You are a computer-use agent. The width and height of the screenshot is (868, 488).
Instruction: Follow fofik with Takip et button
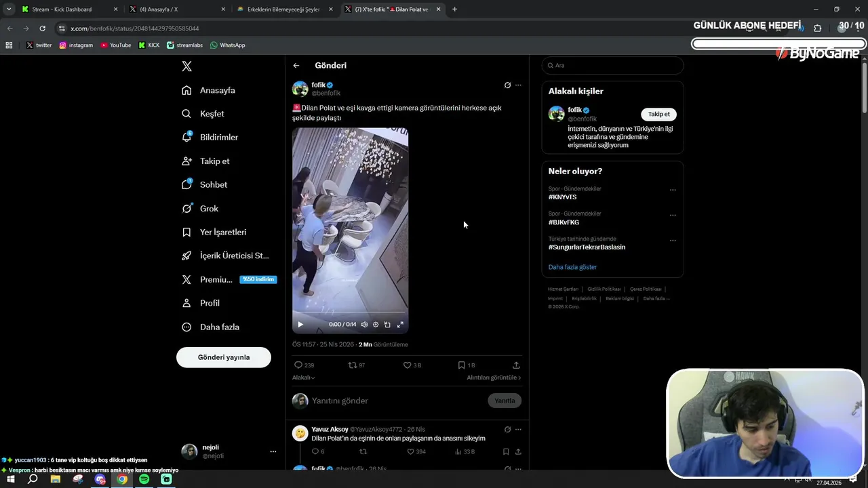pos(658,114)
